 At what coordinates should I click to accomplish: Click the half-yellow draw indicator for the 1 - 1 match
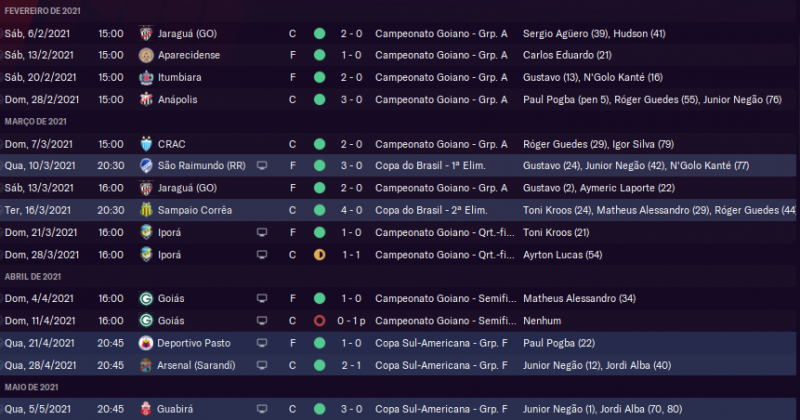[319, 254]
